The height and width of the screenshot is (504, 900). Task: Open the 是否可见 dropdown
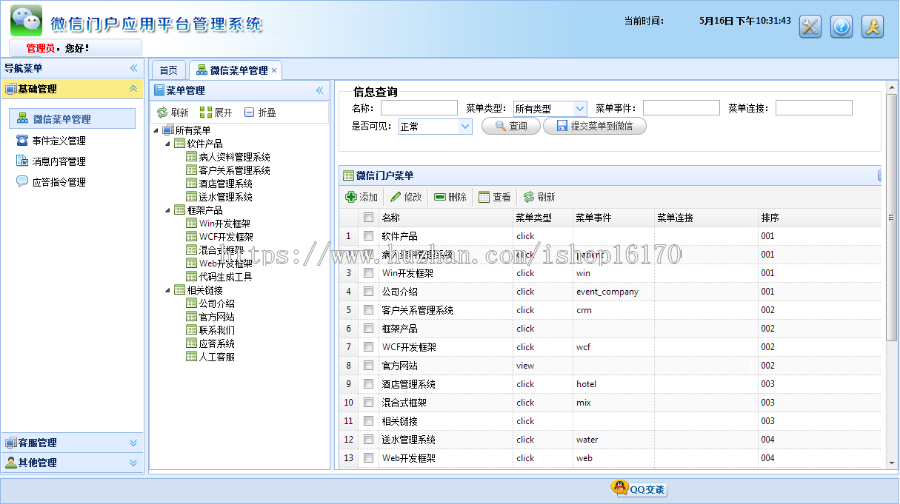(465, 126)
